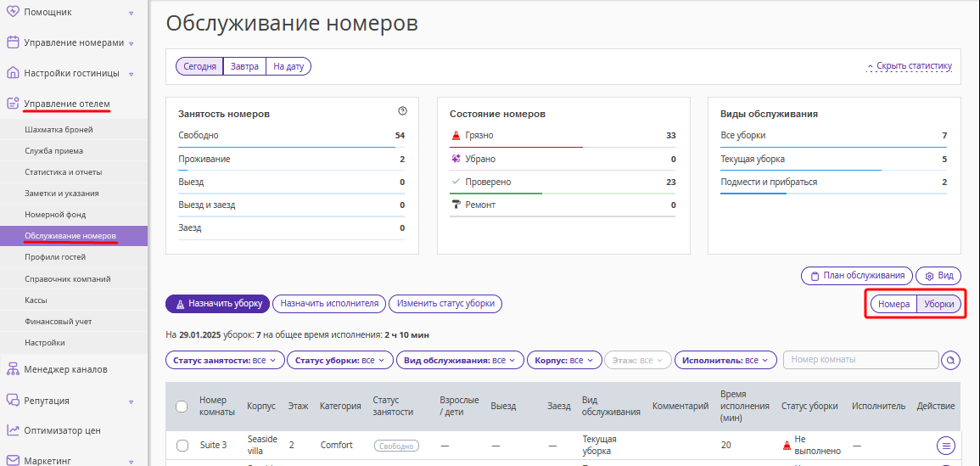This screenshot has width=980, height=466.
Task: Expand the Исполнитель filter dropdown
Action: tap(725, 360)
